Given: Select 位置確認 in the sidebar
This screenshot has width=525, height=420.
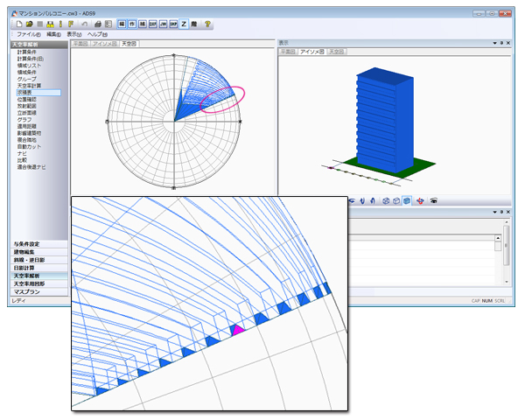Looking at the screenshot, I should click(27, 100).
